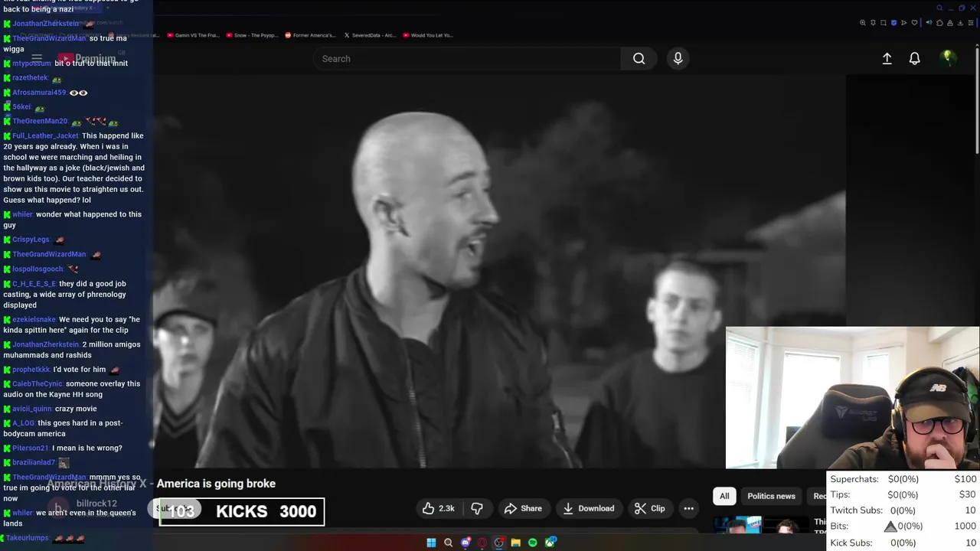Open browser easy setup sliders icon
Screen dimensions: 980x551
(x=971, y=22)
